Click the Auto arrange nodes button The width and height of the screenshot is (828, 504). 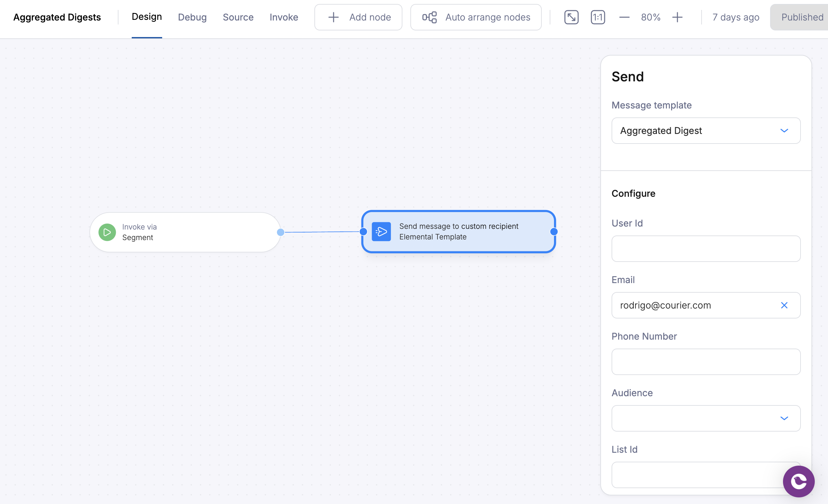[476, 17]
